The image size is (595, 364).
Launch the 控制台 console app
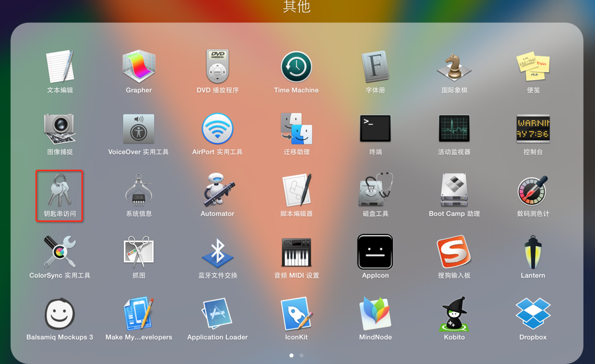533,129
